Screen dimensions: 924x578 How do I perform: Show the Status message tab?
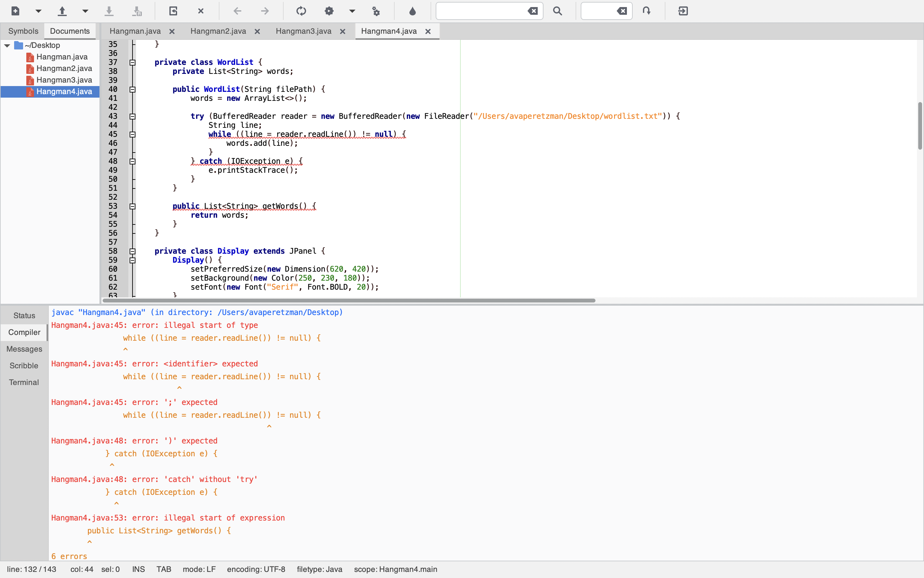pos(24,315)
